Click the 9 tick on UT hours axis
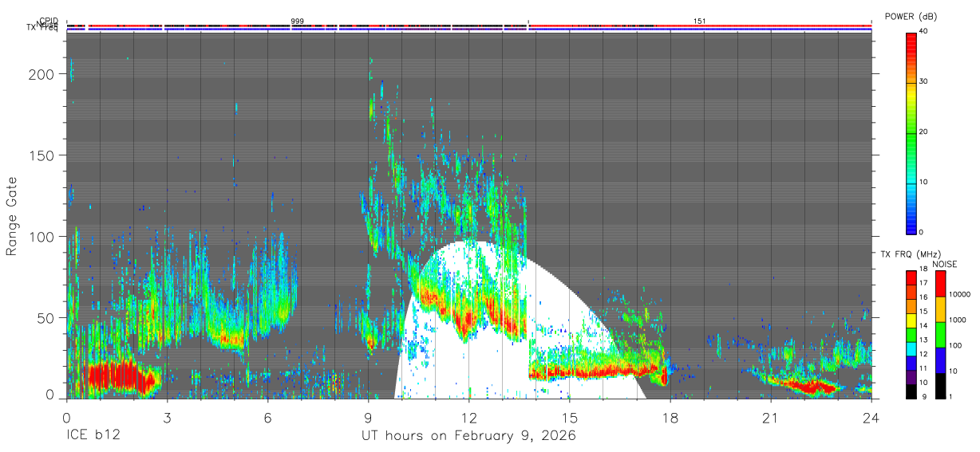Image resolution: width=980 pixels, height=452 pixels. [368, 418]
